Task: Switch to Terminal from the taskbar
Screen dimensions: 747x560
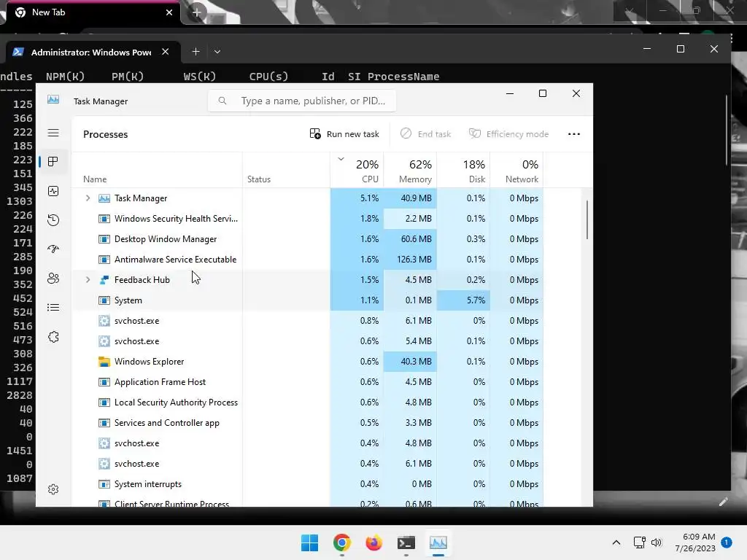Action: 406,542
